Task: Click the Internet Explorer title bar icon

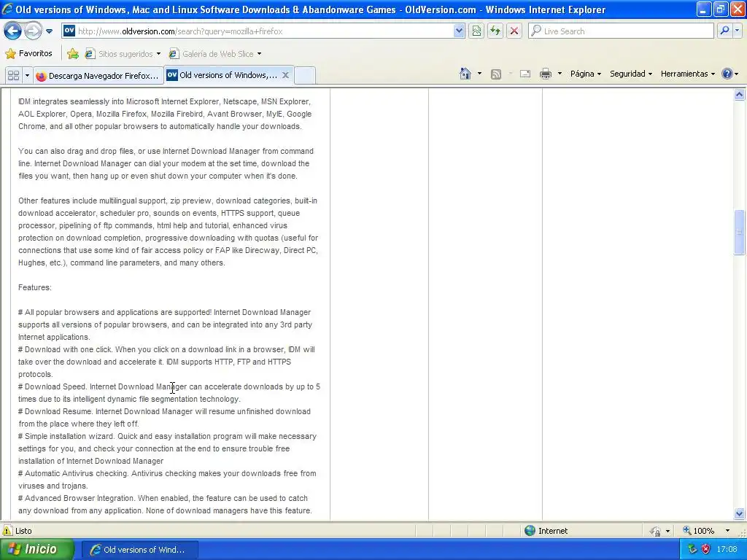Action: (7, 9)
